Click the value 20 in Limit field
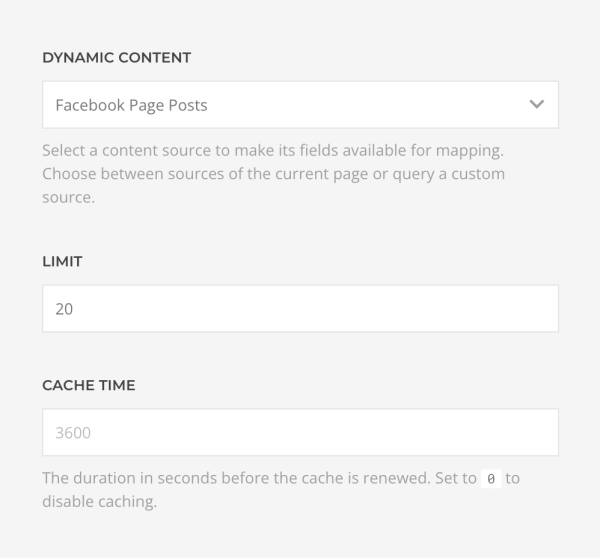This screenshot has width=600, height=558. [64, 309]
